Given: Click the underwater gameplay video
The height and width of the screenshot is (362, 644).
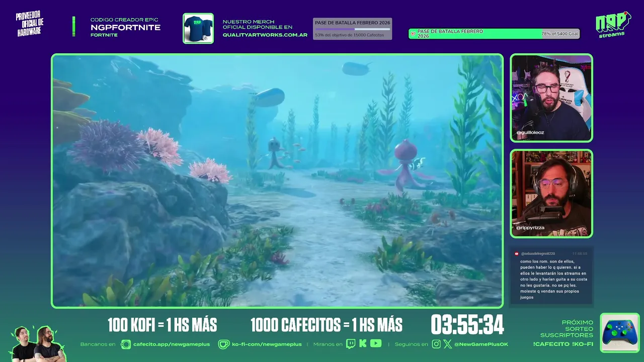Looking at the screenshot, I should coord(277,180).
